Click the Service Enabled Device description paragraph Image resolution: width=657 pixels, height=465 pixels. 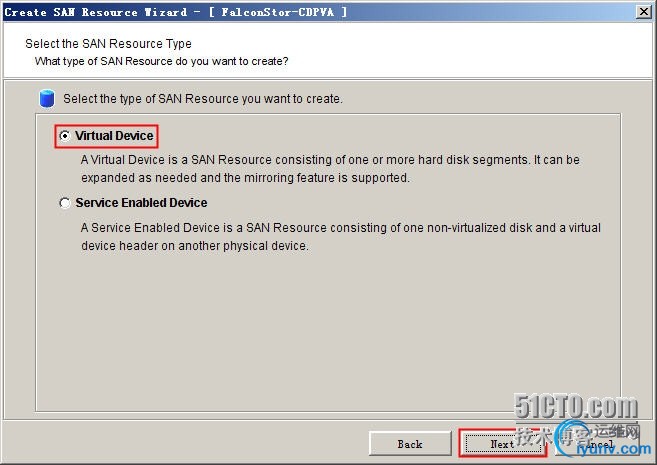(341, 236)
